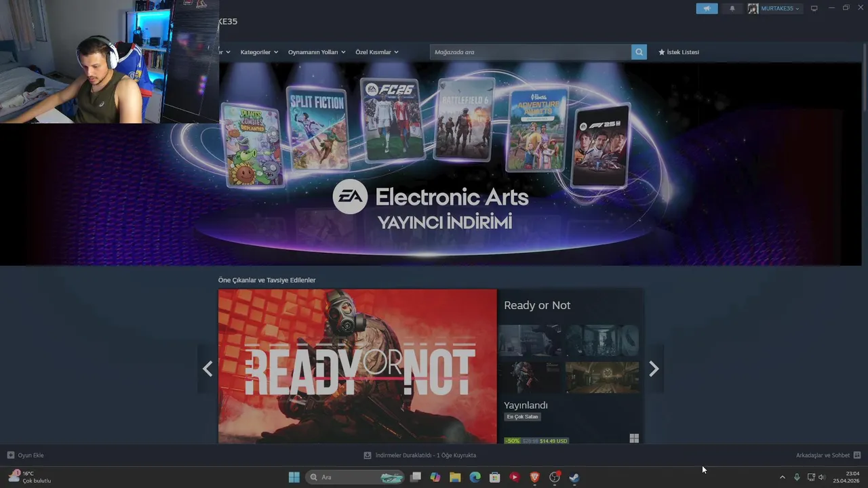Expand the Oynamanın Yolları menu
The height and width of the screenshot is (488, 868).
pyautogui.click(x=317, y=52)
